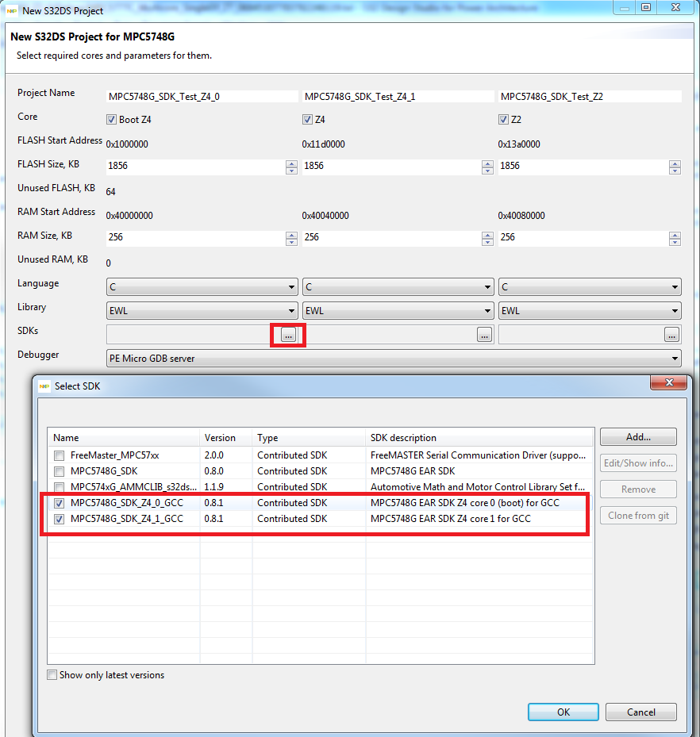Select the FreeMaster_MPC57xx row name
The width and height of the screenshot is (700, 737).
pyautogui.click(x=115, y=455)
